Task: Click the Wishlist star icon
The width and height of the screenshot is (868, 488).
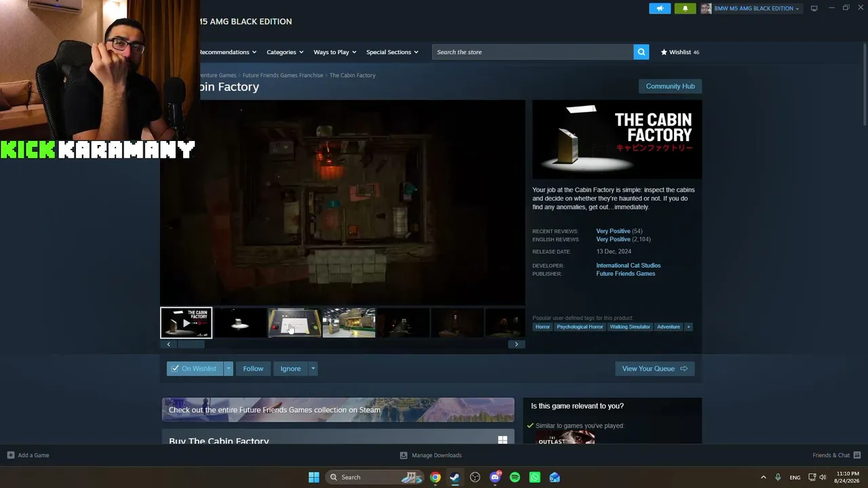Action: click(x=664, y=52)
